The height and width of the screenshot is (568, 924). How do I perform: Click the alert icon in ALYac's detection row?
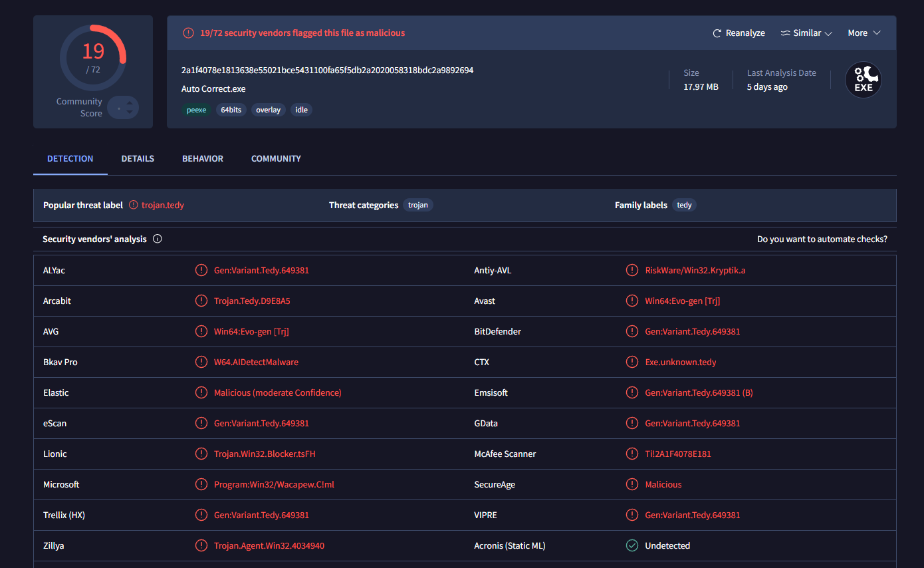click(x=201, y=270)
